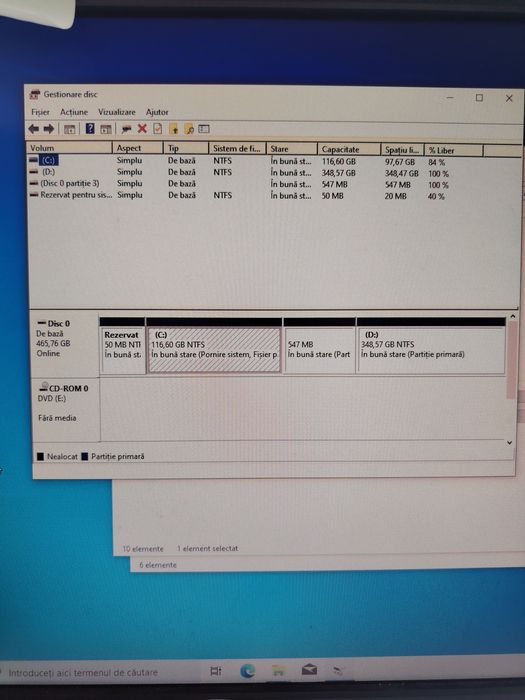
Task: Sort by the Spațiu liber column header
Action: (x=402, y=150)
